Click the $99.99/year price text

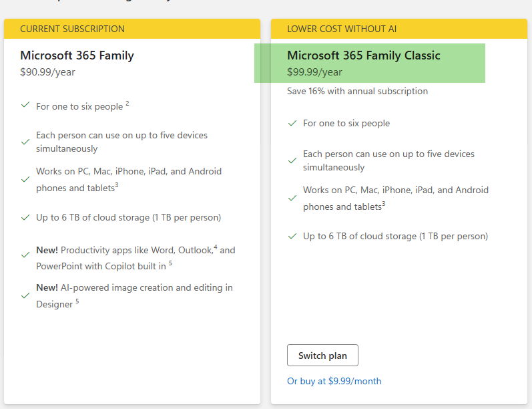click(x=314, y=72)
